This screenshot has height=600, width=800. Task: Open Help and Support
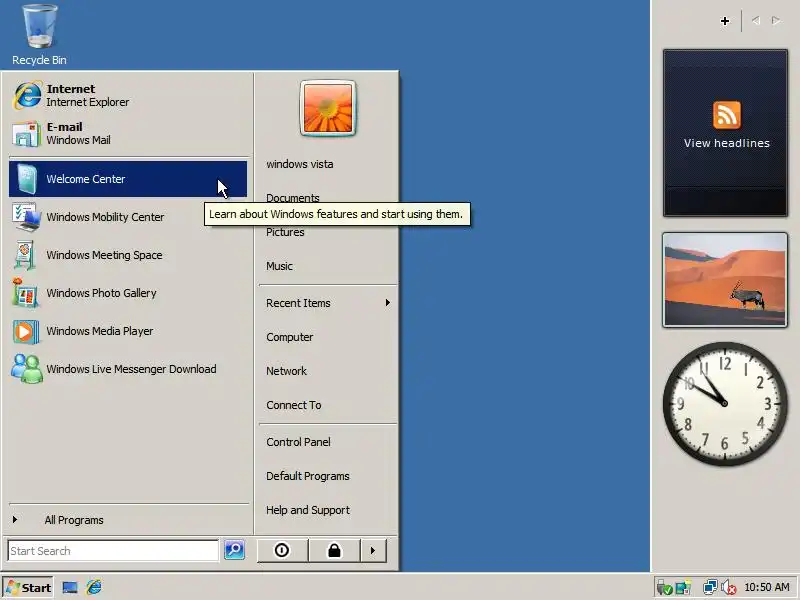click(x=308, y=510)
